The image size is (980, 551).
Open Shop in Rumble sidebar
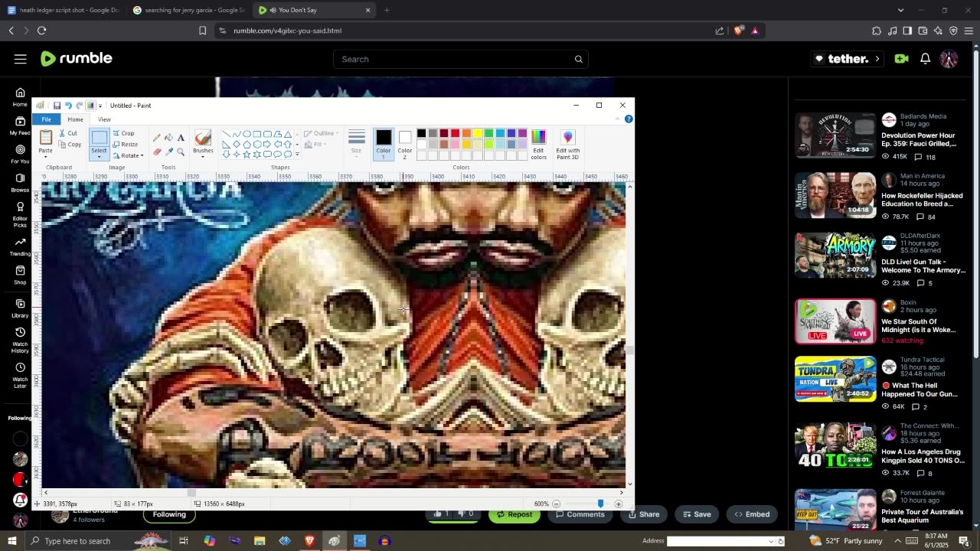tap(20, 275)
